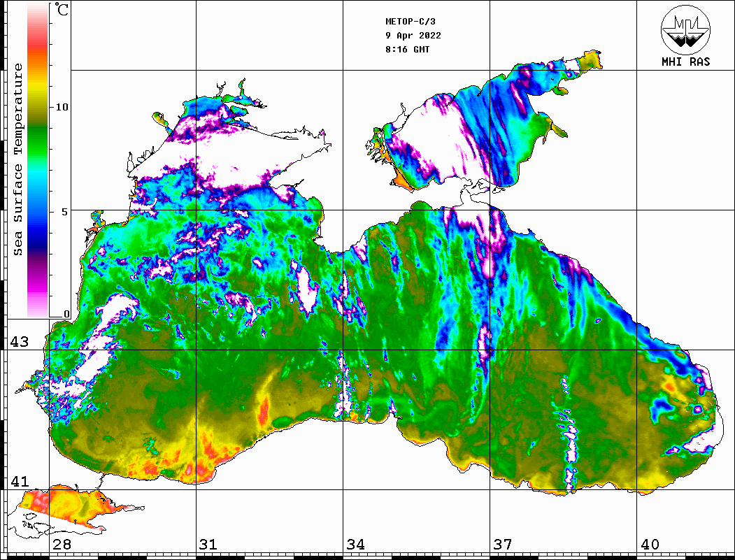Click latitude label '41'

pos(19,481)
